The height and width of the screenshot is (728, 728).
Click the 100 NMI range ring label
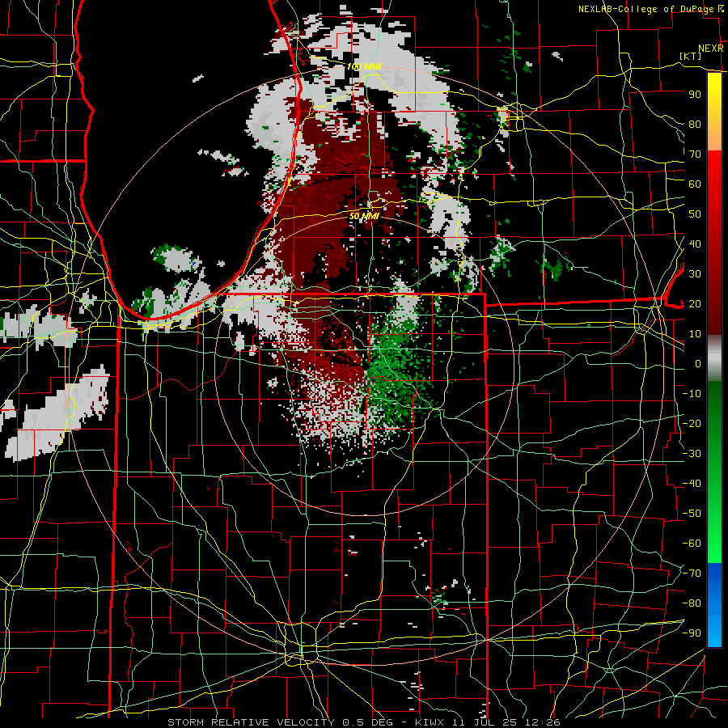click(364, 66)
